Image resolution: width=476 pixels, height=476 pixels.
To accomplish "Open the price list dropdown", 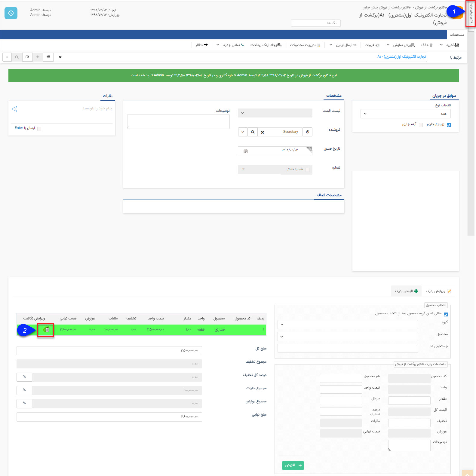I will (x=275, y=113).
